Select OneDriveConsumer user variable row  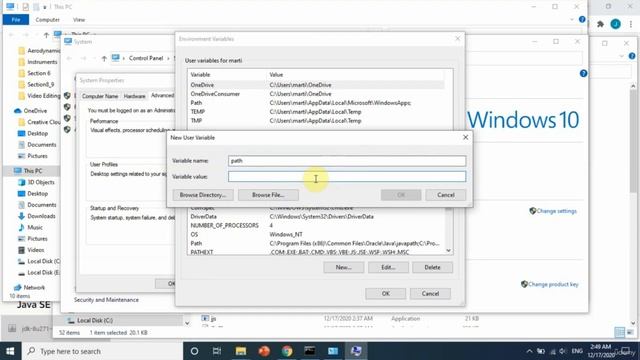316,94
